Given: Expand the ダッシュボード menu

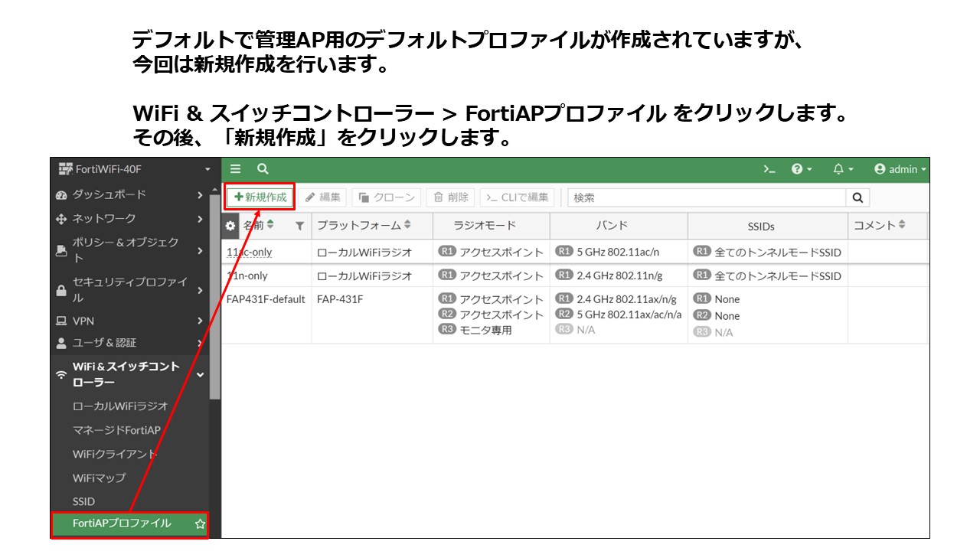Looking at the screenshot, I should coord(130,194).
